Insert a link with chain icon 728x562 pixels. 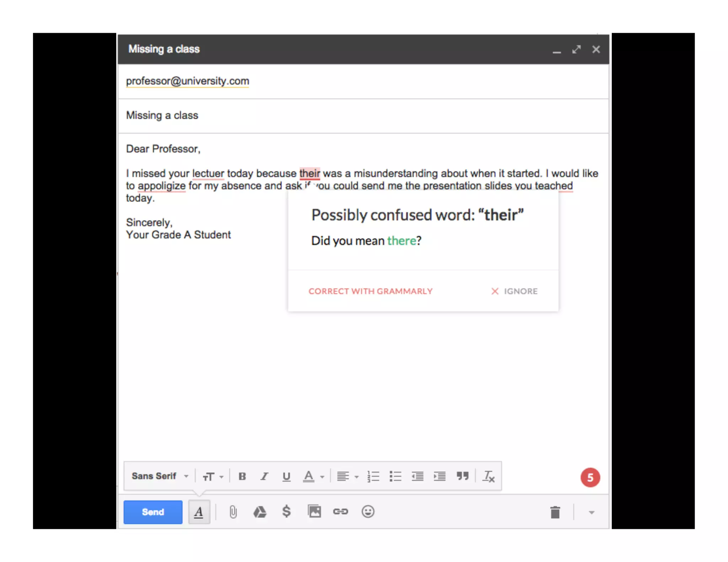coord(341,512)
